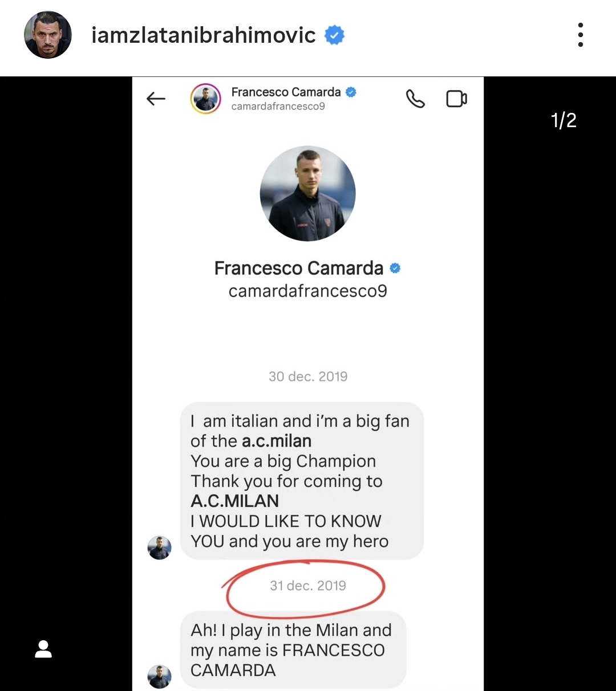Tap the "Ah! I play in the Milan" message
Image resolution: width=616 pixels, height=691 pixels.
[x=293, y=650]
